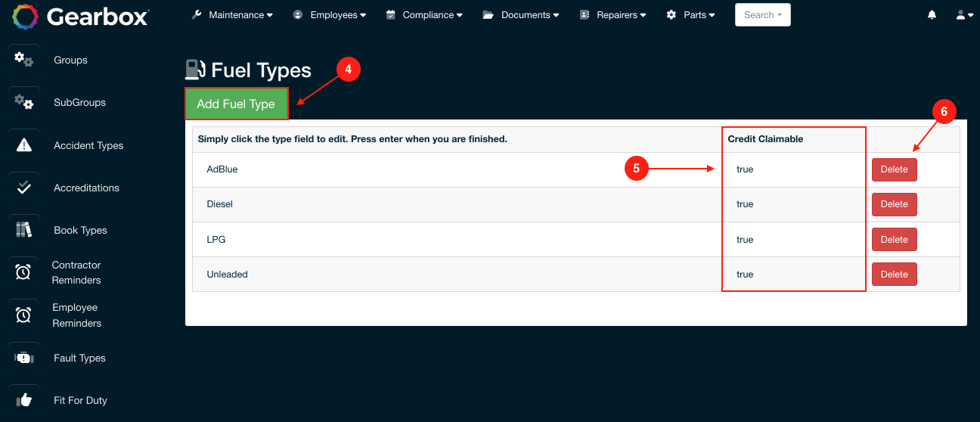Click the Book Types books icon

coord(24,230)
